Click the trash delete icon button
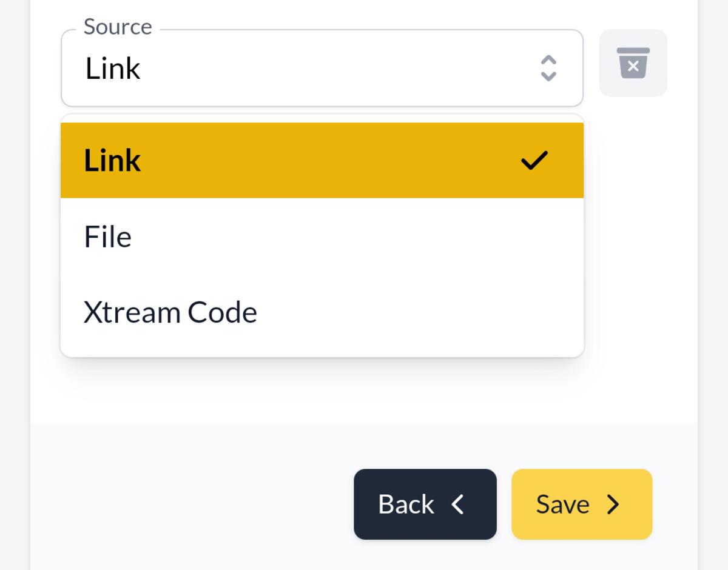The image size is (728, 570). [633, 63]
